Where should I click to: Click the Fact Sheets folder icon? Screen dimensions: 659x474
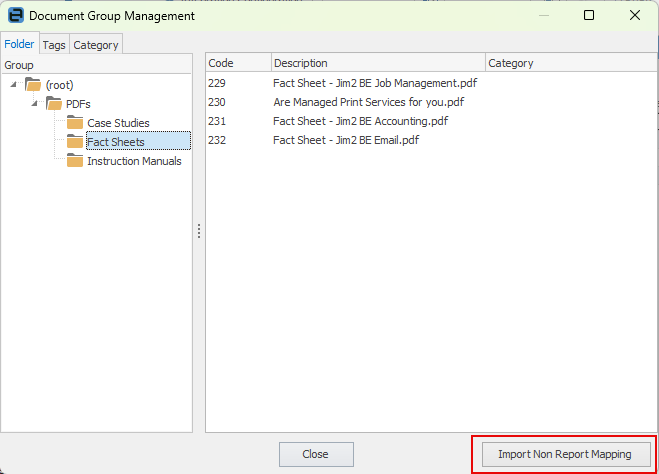click(75, 142)
